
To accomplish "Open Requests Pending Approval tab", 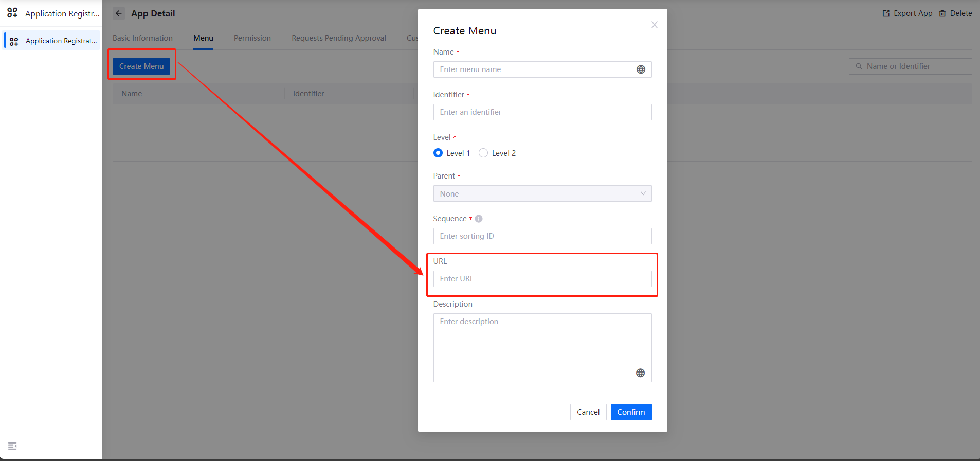I will [x=338, y=38].
